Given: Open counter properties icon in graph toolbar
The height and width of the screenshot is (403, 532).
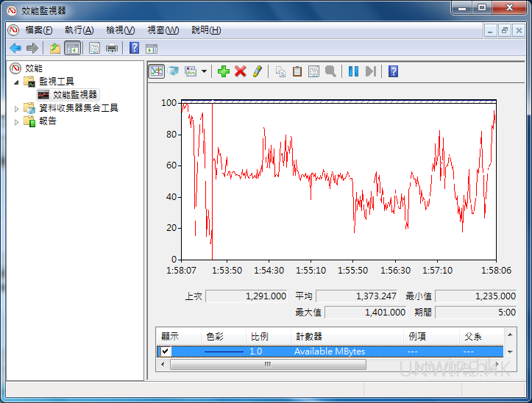Looking at the screenshot, I should tap(313, 71).
